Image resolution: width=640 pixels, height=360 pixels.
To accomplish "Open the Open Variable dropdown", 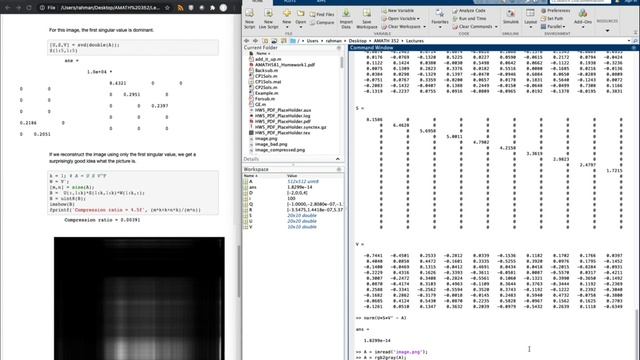I will [x=401, y=18].
